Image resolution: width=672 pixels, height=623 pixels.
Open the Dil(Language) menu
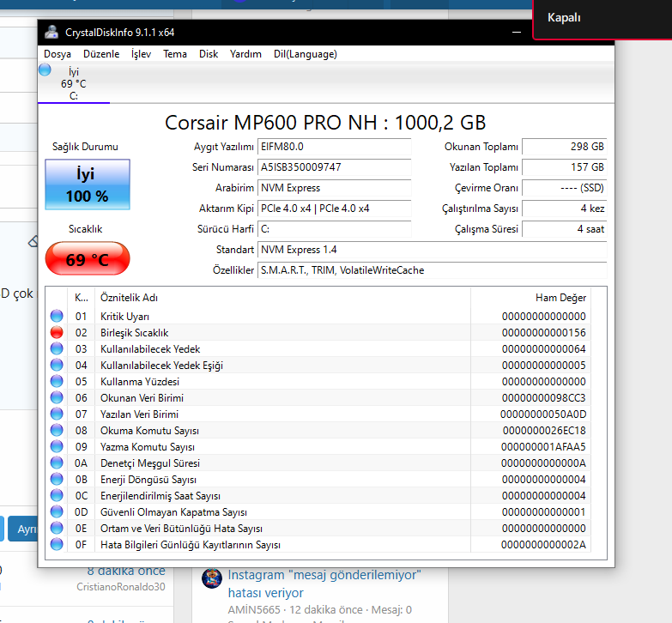tap(306, 54)
